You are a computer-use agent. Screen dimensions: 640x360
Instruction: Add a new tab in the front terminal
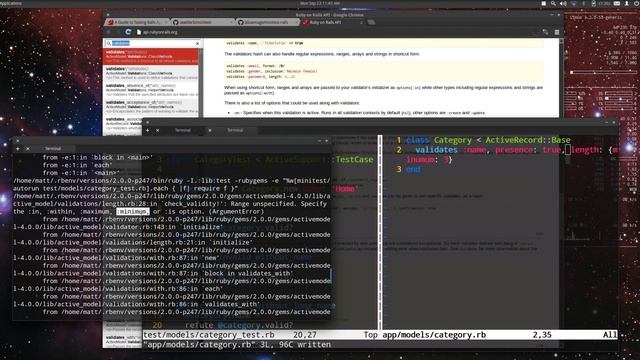(18, 149)
